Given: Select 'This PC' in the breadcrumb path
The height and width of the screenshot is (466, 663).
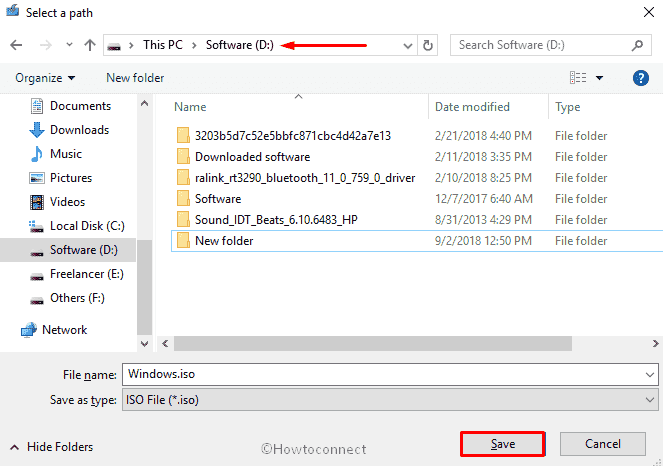Looking at the screenshot, I should point(163,45).
